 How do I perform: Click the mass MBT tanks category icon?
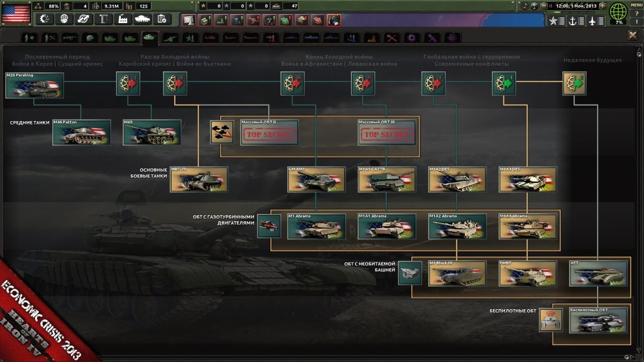click(x=222, y=132)
